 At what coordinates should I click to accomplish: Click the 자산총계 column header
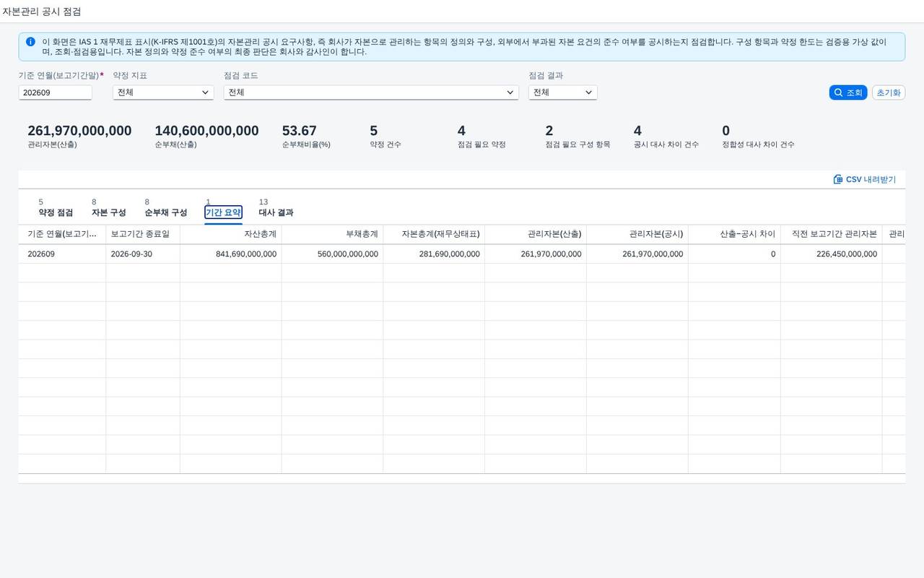[231, 234]
